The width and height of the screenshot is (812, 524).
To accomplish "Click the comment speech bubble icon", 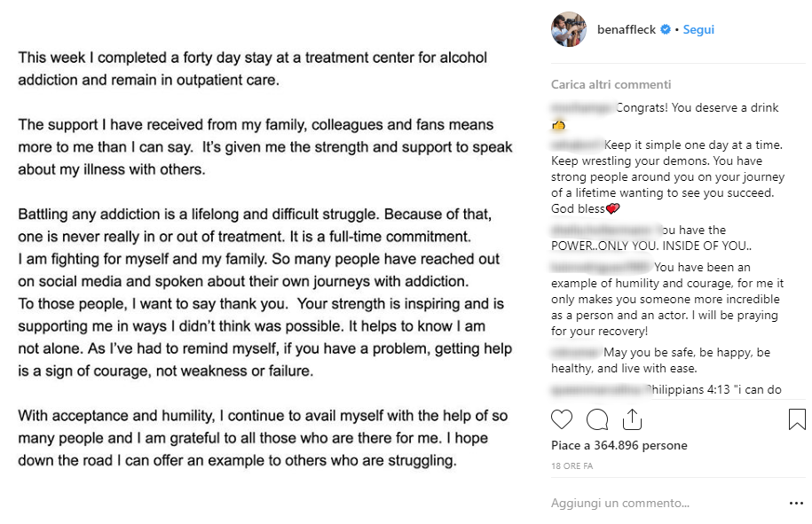I will pyautogui.click(x=597, y=419).
